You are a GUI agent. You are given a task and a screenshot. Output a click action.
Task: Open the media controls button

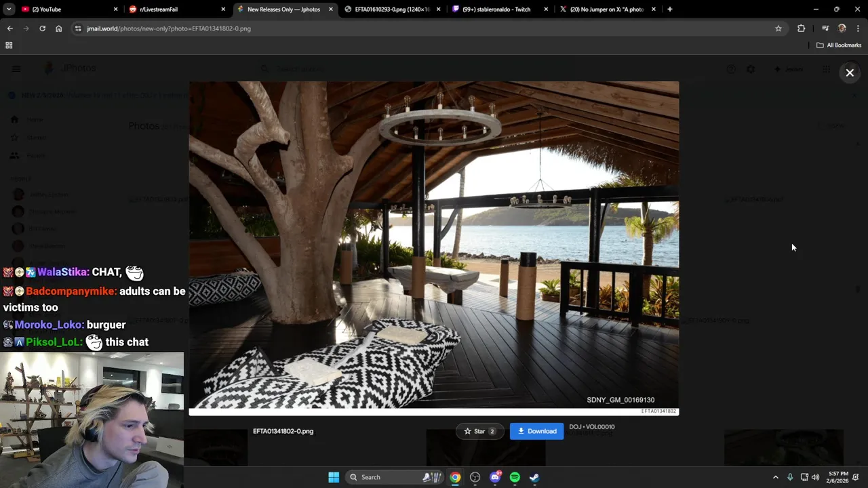(x=825, y=28)
